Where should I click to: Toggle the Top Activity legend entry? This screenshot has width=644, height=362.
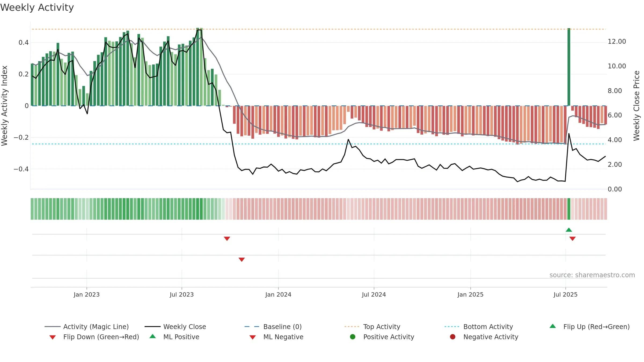(x=372, y=327)
